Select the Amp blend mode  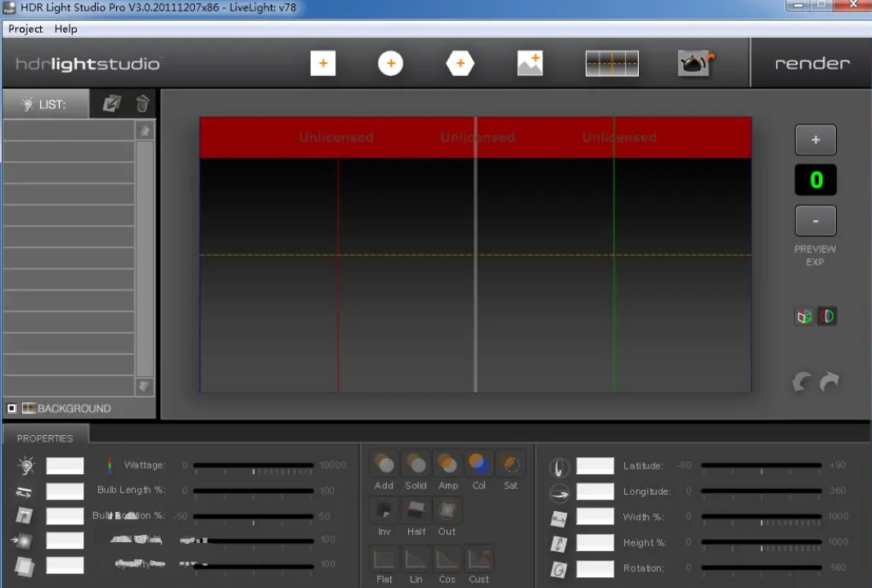tap(447, 464)
